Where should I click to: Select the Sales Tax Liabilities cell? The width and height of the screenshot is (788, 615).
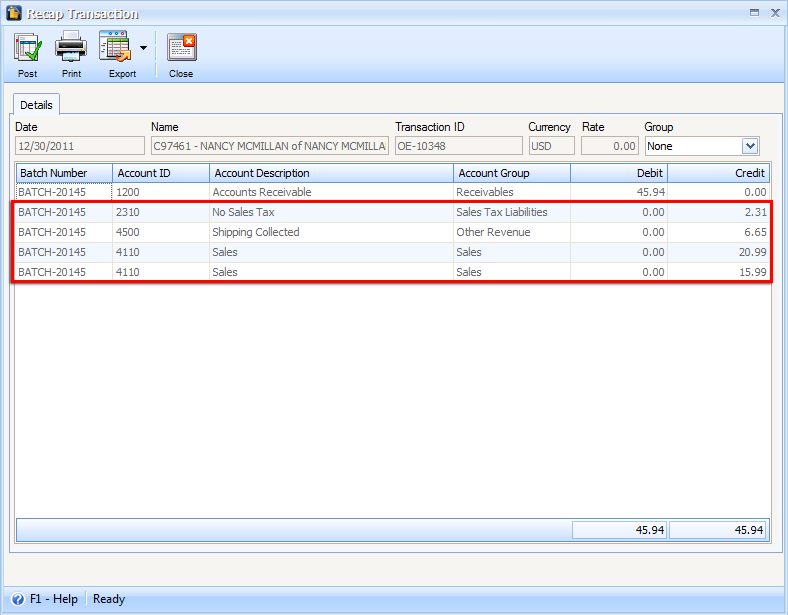pyautogui.click(x=512, y=212)
